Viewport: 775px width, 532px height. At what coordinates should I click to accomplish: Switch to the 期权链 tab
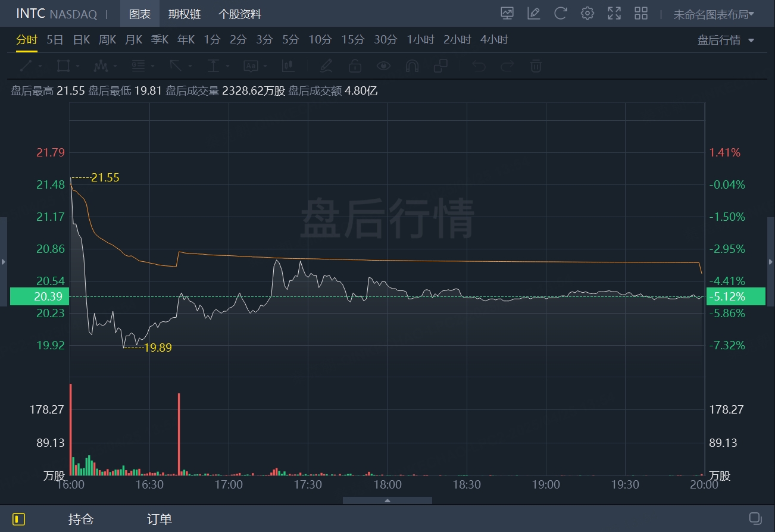pyautogui.click(x=185, y=14)
